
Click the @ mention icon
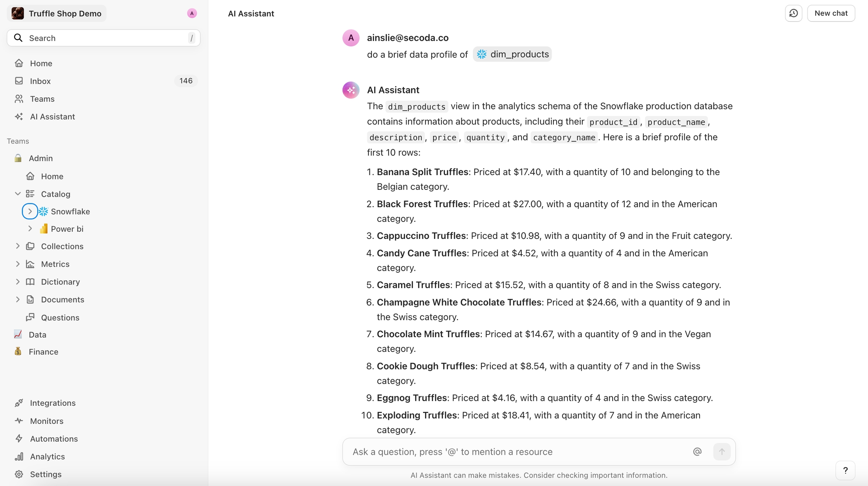pyautogui.click(x=697, y=452)
